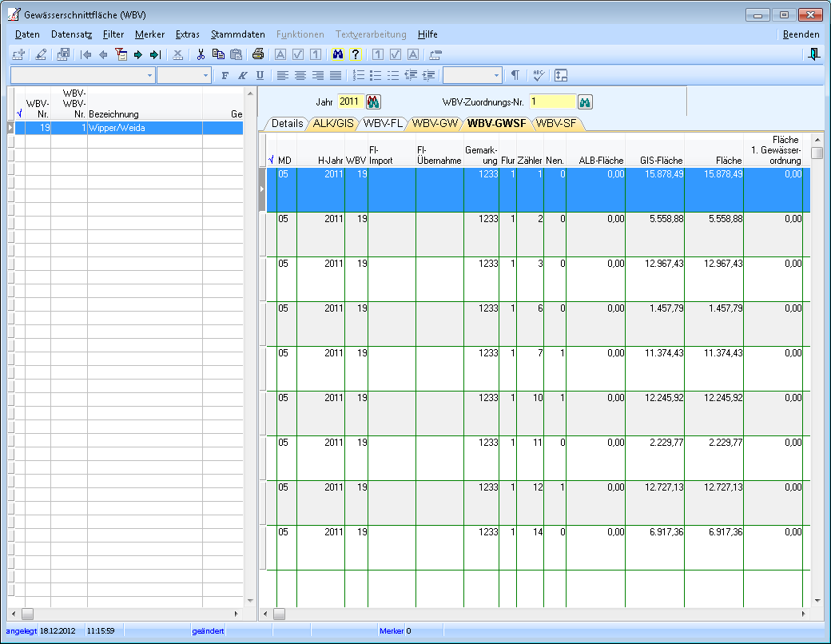Click the exit door icon at right
The height and width of the screenshot is (644, 831).
(814, 54)
